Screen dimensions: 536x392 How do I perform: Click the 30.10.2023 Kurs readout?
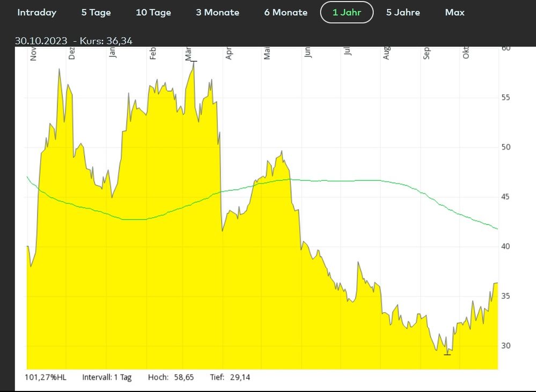point(74,41)
